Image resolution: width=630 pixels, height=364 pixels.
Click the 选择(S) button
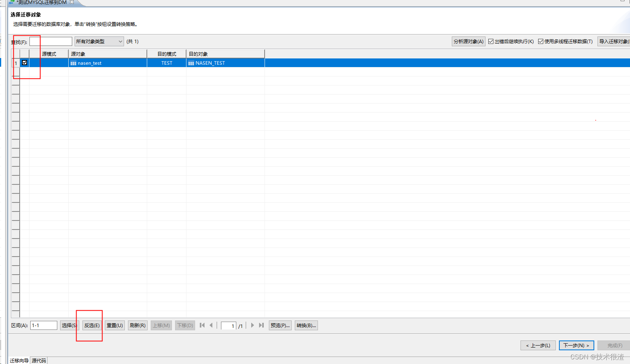(69, 325)
